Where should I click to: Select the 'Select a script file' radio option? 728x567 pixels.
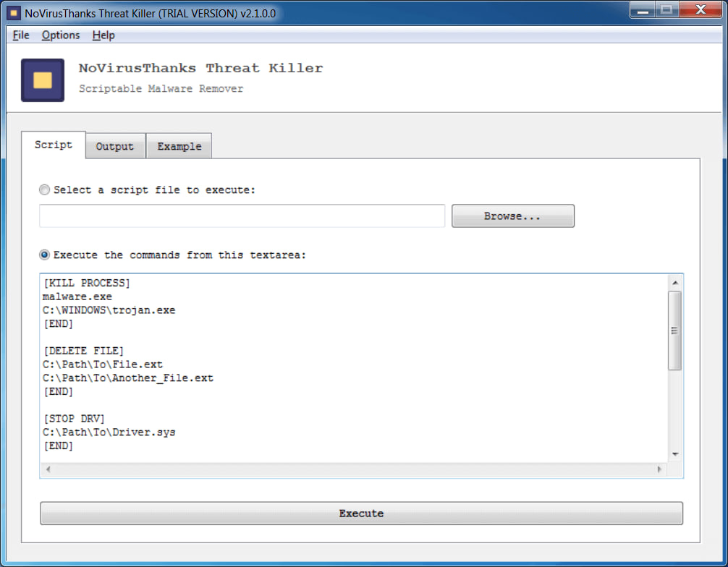[x=45, y=189]
